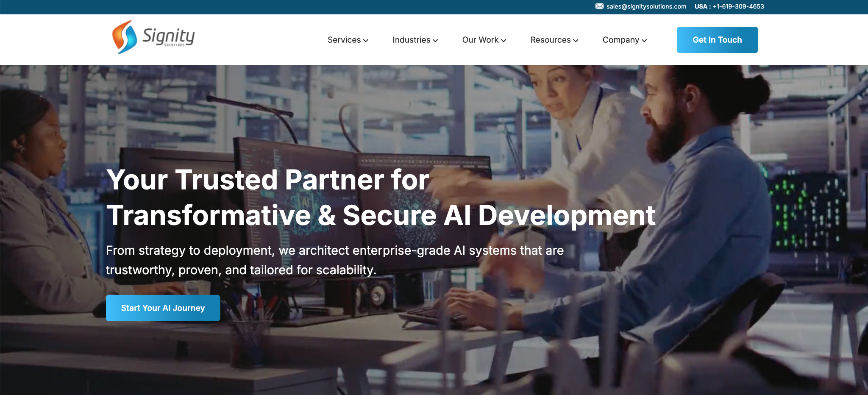Expand the Services chevron arrow
The image size is (868, 395).
click(x=366, y=41)
